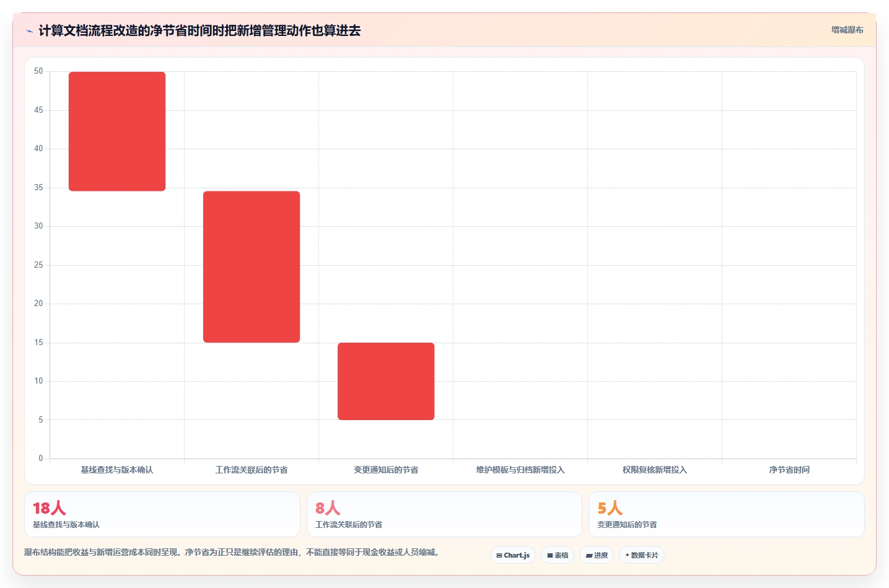Click the footer note starting with 瀑布结构能把收益
The height and width of the screenshot is (588, 889).
tap(232, 552)
